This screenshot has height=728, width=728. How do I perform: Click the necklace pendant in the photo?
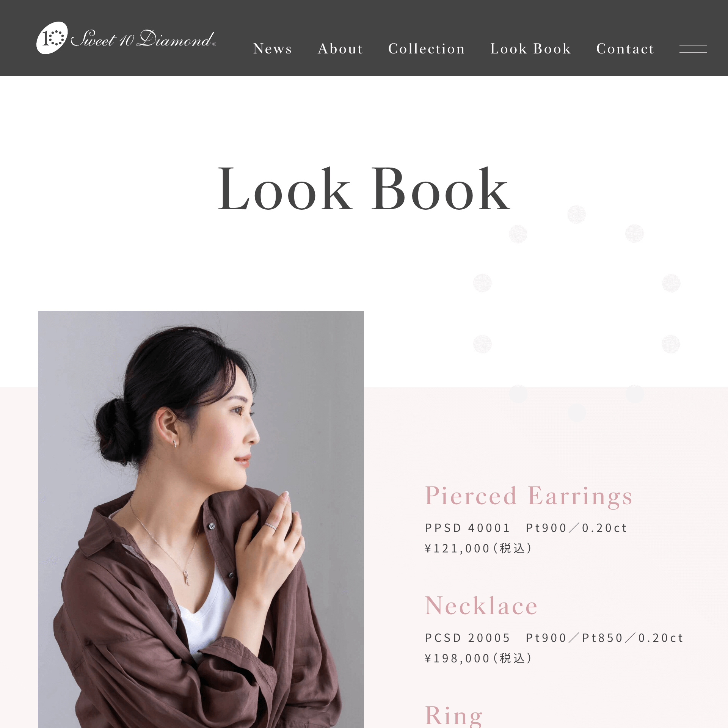click(x=186, y=577)
